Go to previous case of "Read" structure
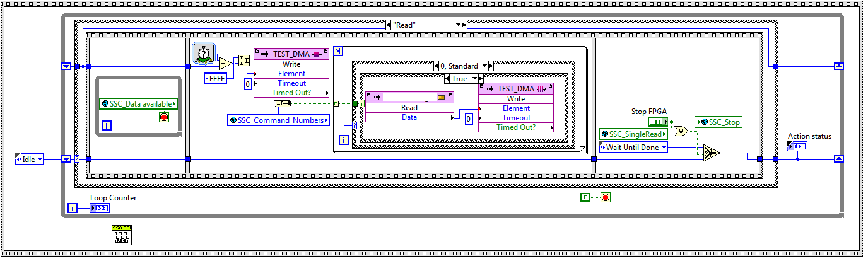Viewport: 868px width, 261px height. (387, 25)
